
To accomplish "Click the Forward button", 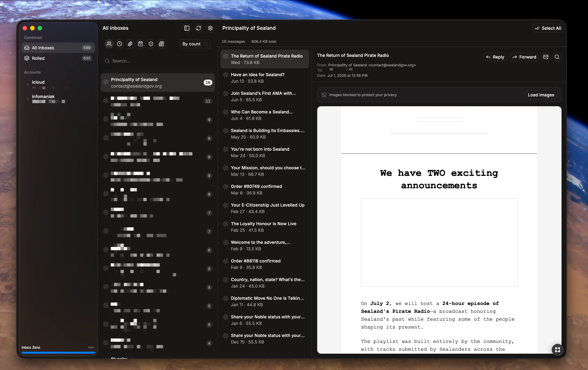I will 524,57.
